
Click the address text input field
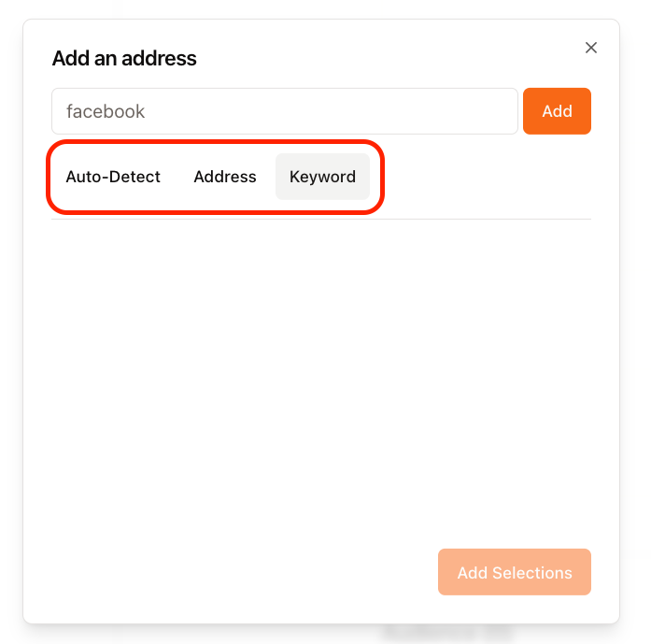click(x=285, y=111)
